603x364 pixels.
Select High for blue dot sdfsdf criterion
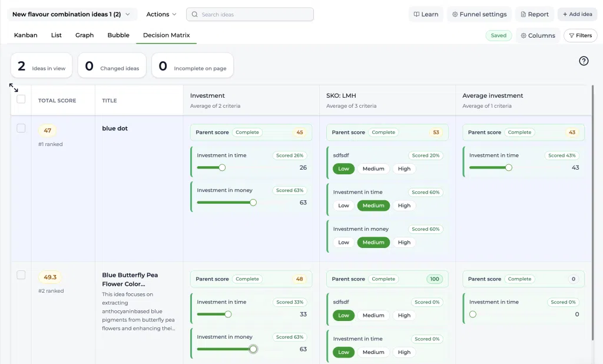point(404,168)
